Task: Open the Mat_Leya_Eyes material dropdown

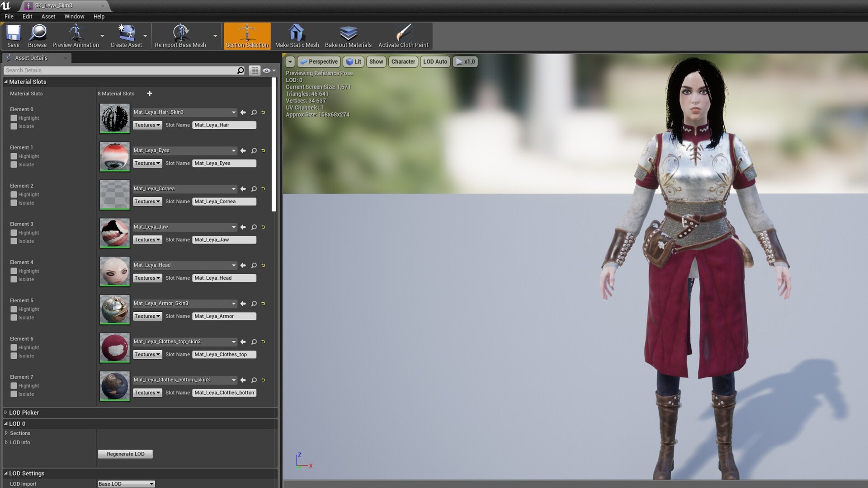Action: pos(233,150)
